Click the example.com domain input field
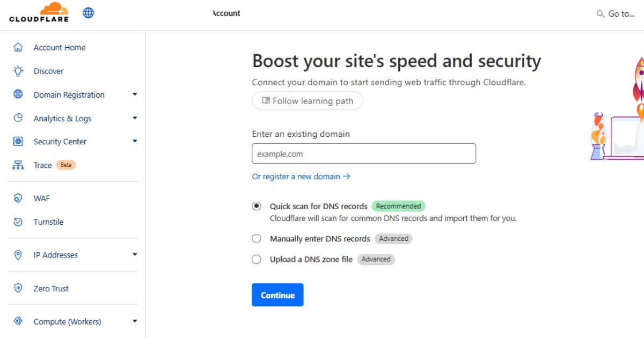The image size is (644, 338). pyautogui.click(x=364, y=153)
